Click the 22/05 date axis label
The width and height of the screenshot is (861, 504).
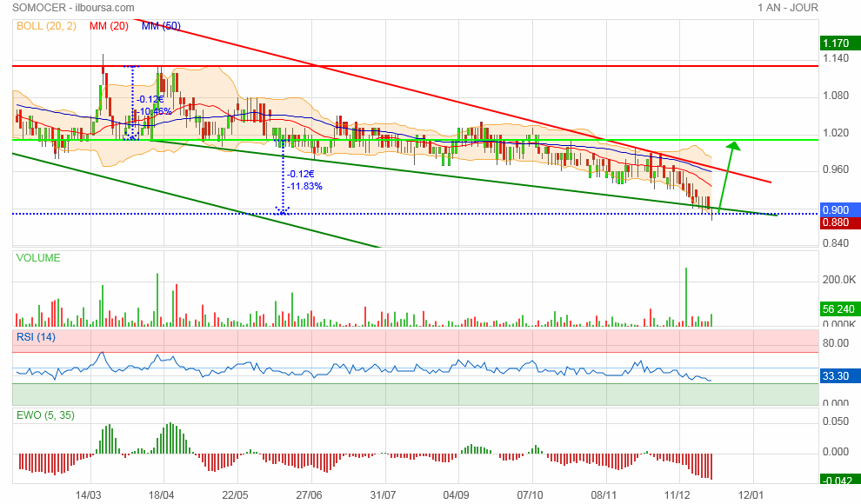[x=235, y=495]
